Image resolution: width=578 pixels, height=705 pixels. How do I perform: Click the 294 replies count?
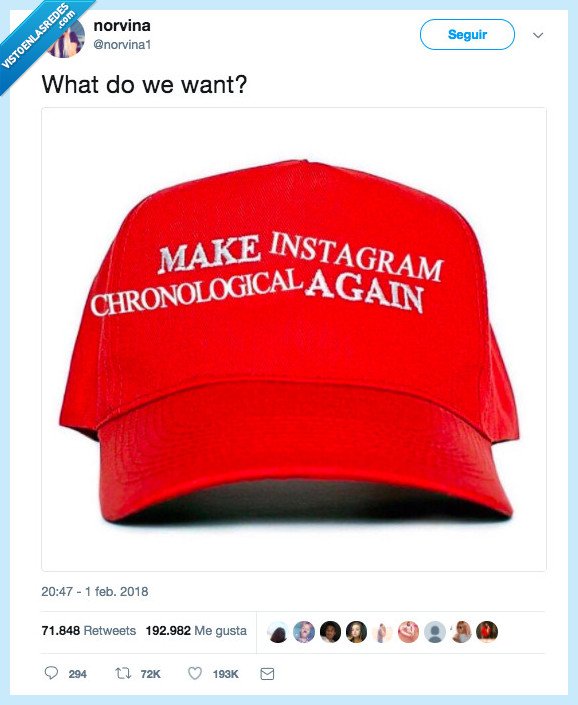[77, 674]
